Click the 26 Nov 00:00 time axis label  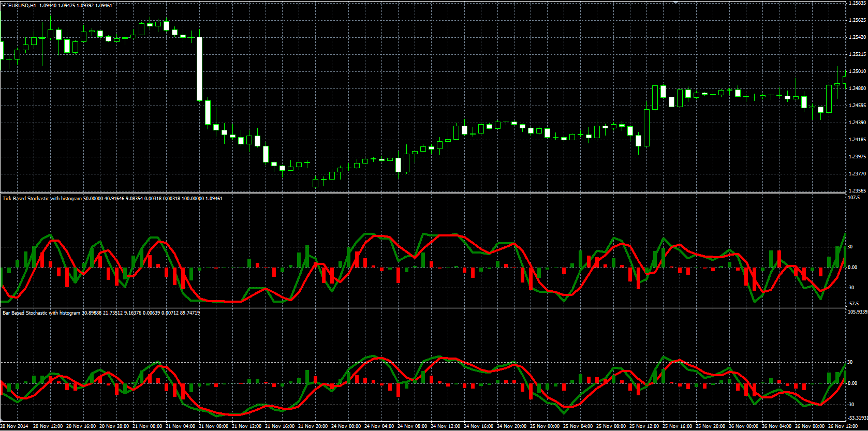tap(743, 426)
